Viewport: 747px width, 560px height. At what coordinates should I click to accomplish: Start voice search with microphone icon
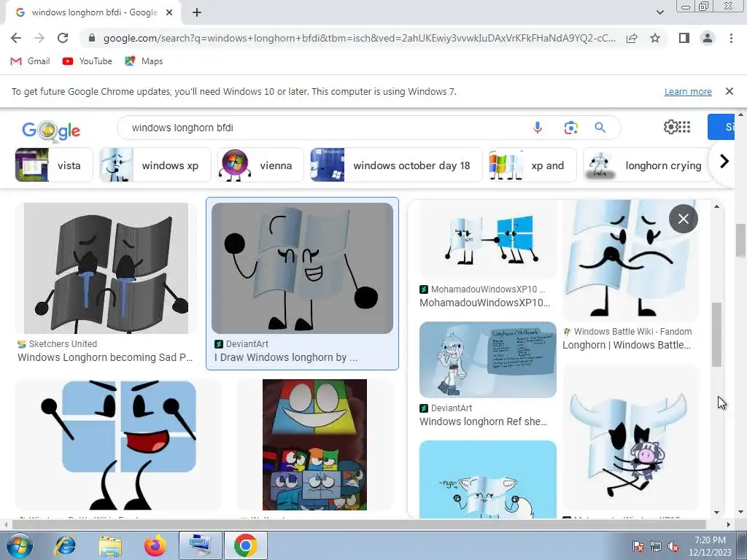538,128
